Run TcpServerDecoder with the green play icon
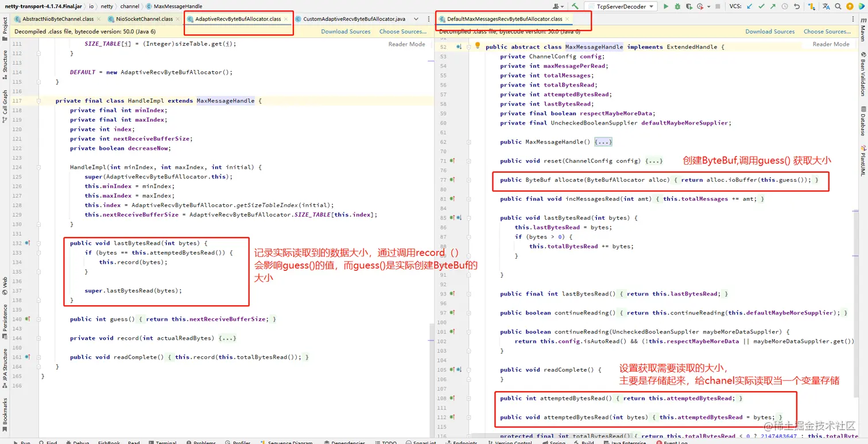868x444 pixels. coord(666,6)
